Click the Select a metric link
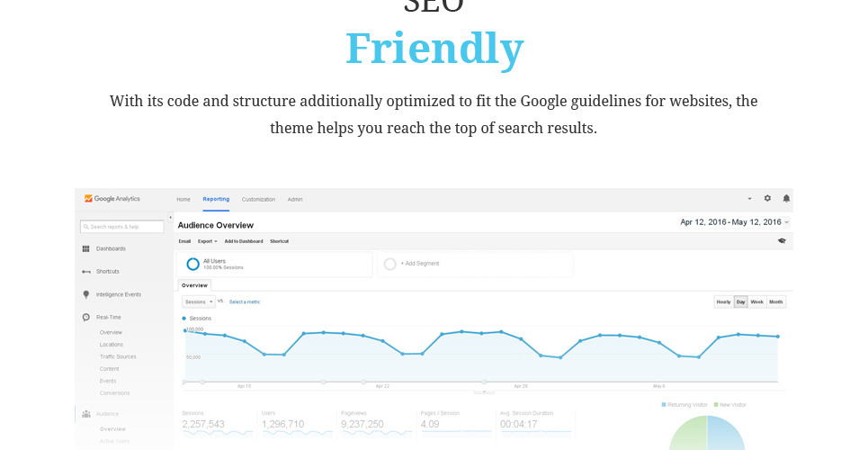Screen dimensions: 868x450 (245, 302)
